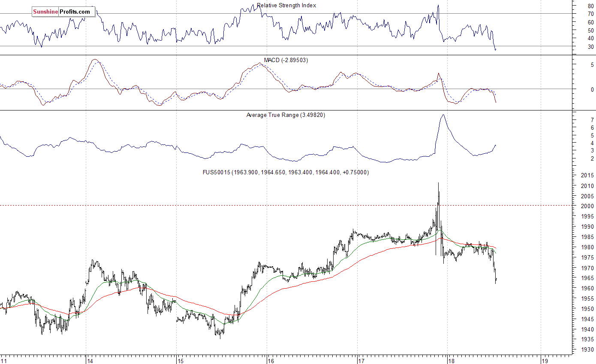The width and height of the screenshot is (596, 364).
Task: Select the price axis value 1995
Action: tap(588, 217)
